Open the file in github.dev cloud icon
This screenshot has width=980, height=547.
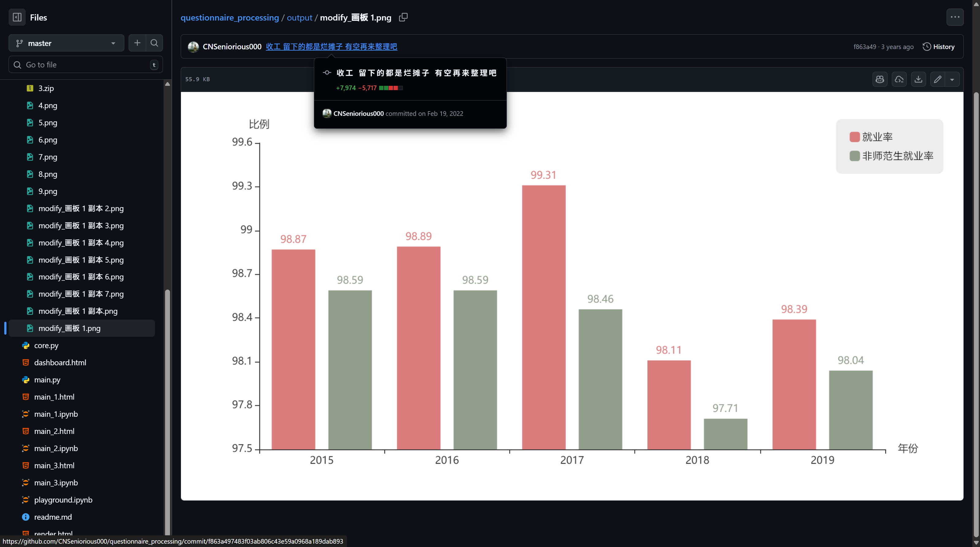[x=899, y=79]
